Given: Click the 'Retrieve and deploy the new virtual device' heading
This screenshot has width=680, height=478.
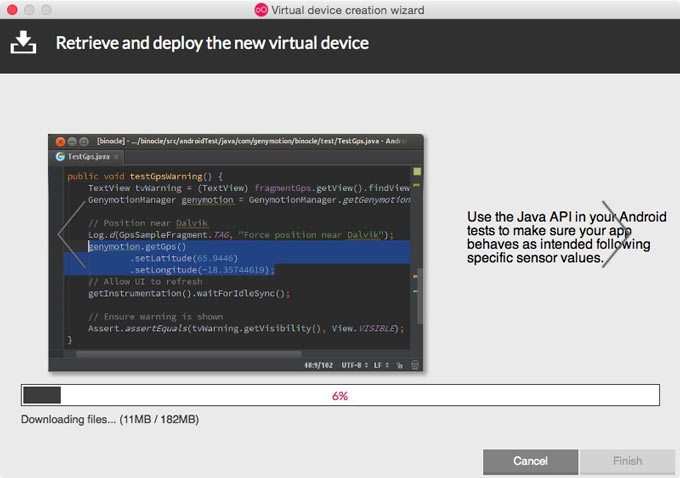Looking at the screenshot, I should (x=212, y=43).
